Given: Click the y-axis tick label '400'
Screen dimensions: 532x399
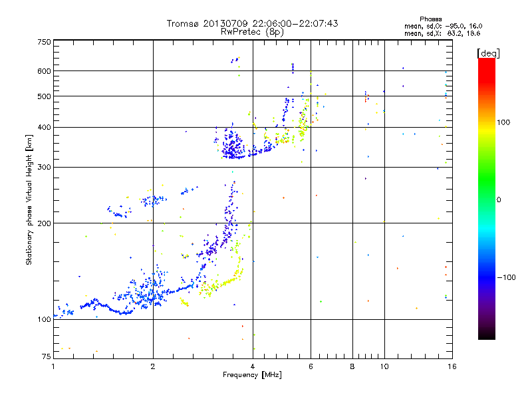Looking at the screenshot, I should (x=44, y=127).
